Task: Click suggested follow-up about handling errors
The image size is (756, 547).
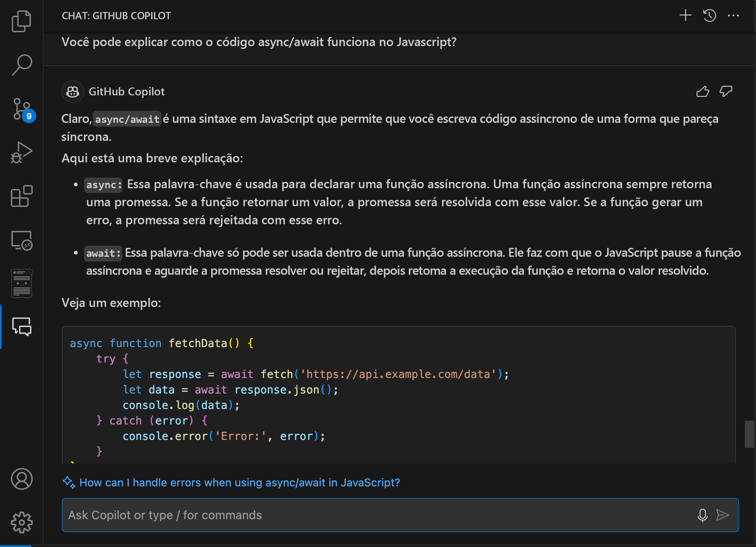Action: tap(239, 482)
